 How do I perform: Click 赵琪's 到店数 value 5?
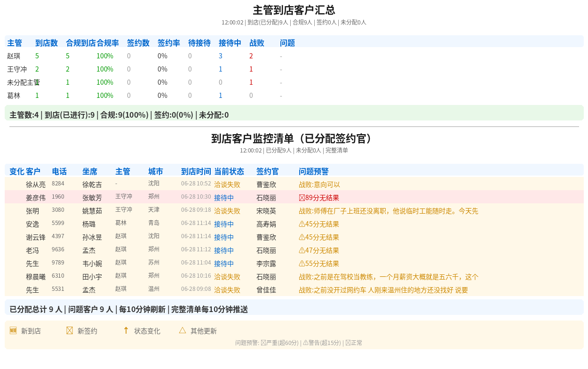click(x=37, y=56)
